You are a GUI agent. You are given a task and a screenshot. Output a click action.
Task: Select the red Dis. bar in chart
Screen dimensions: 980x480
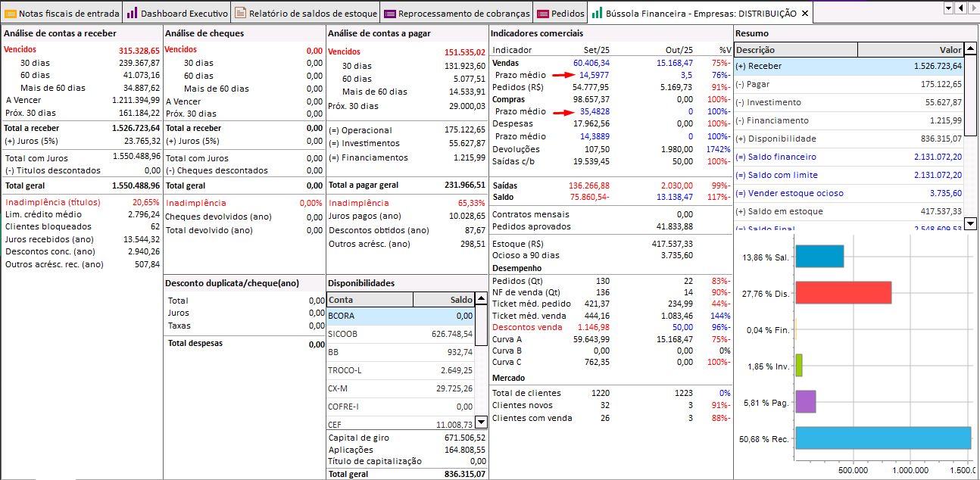(843, 292)
